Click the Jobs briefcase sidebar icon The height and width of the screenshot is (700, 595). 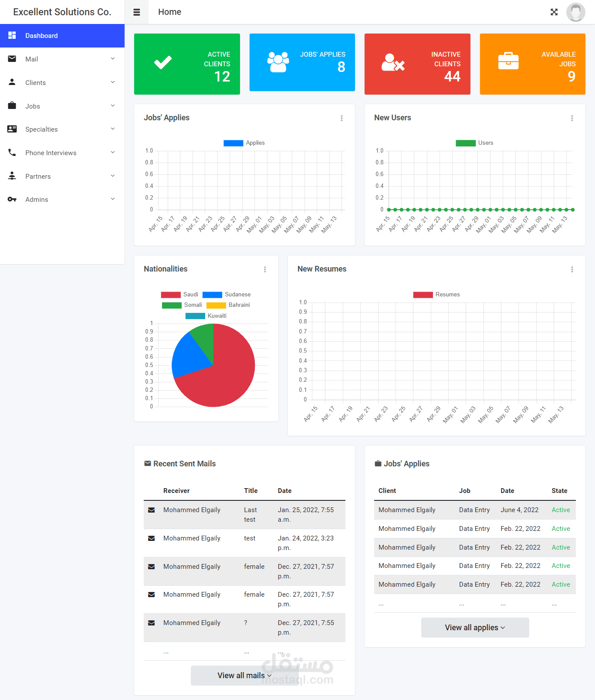(12, 105)
